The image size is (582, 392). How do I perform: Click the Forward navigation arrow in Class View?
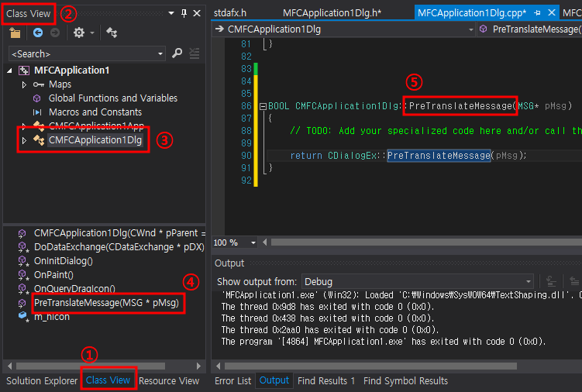click(55, 33)
